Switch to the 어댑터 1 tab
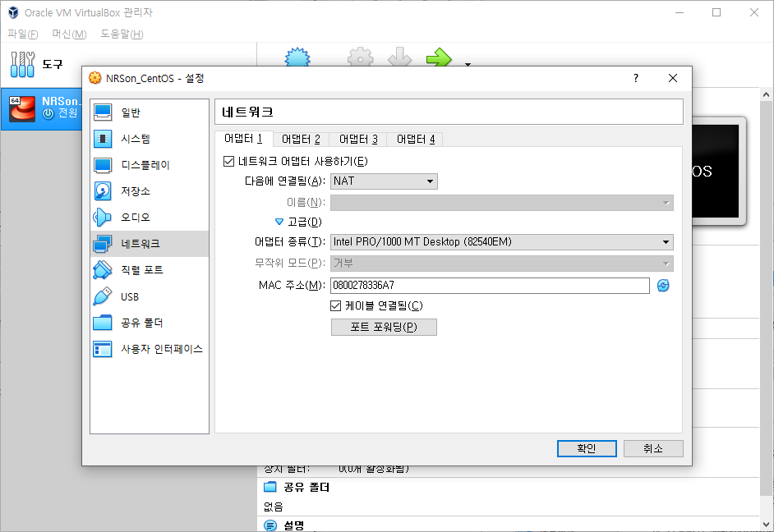This screenshot has height=532, width=774. (x=243, y=139)
